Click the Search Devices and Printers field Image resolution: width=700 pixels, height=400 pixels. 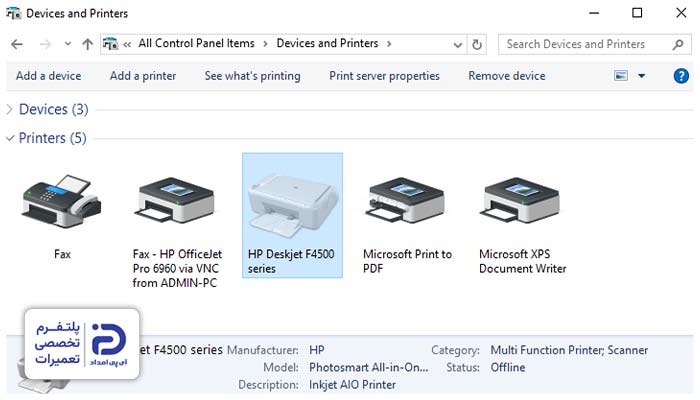click(585, 44)
